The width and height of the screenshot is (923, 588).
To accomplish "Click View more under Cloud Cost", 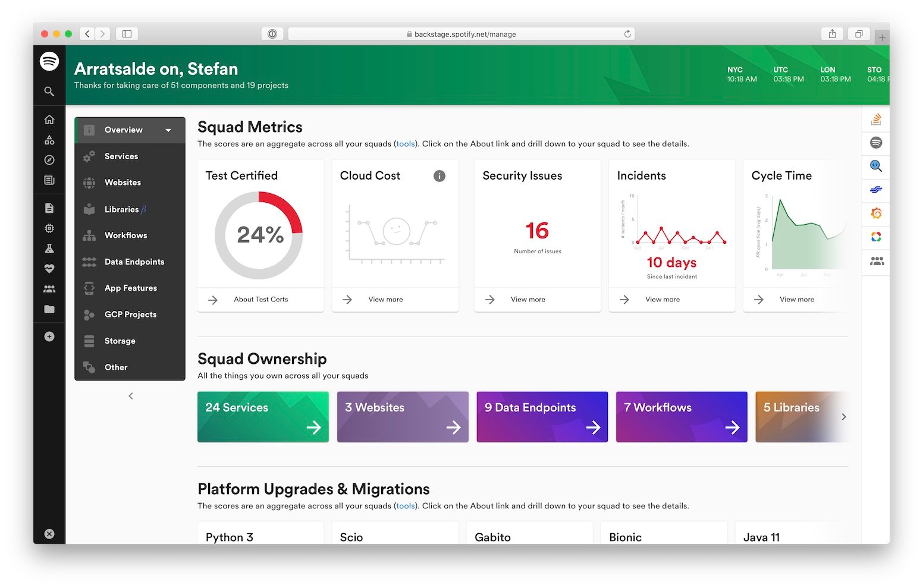I will [385, 300].
